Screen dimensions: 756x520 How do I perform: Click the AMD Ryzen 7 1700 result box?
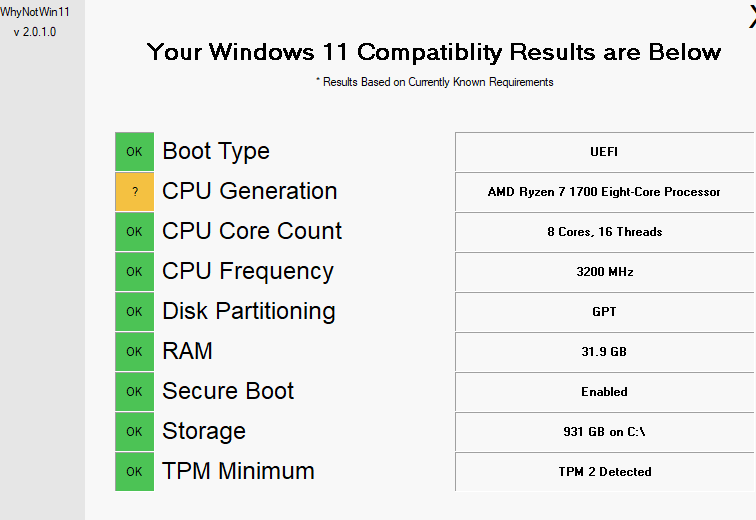(604, 192)
